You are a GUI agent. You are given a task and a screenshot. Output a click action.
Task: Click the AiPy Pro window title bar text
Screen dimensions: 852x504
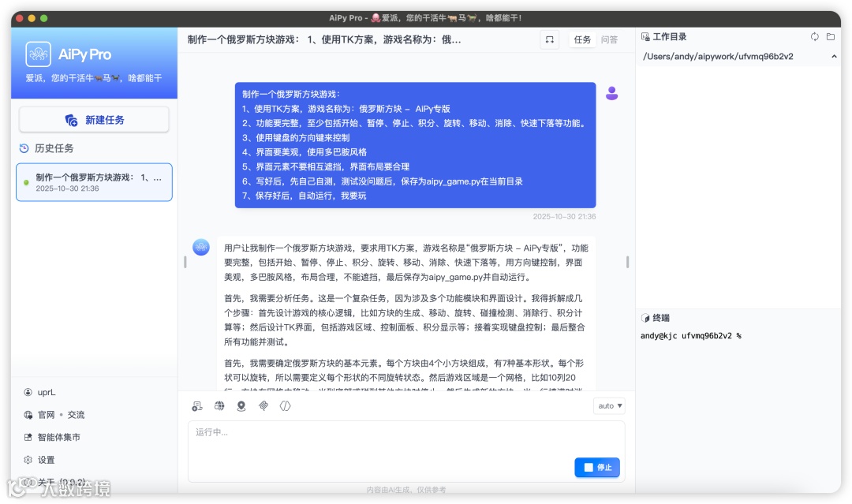(x=425, y=18)
